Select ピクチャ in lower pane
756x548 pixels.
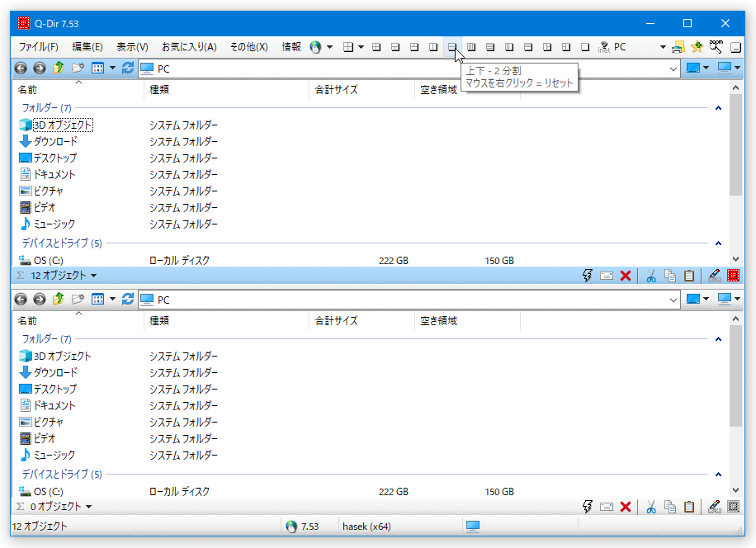click(48, 423)
